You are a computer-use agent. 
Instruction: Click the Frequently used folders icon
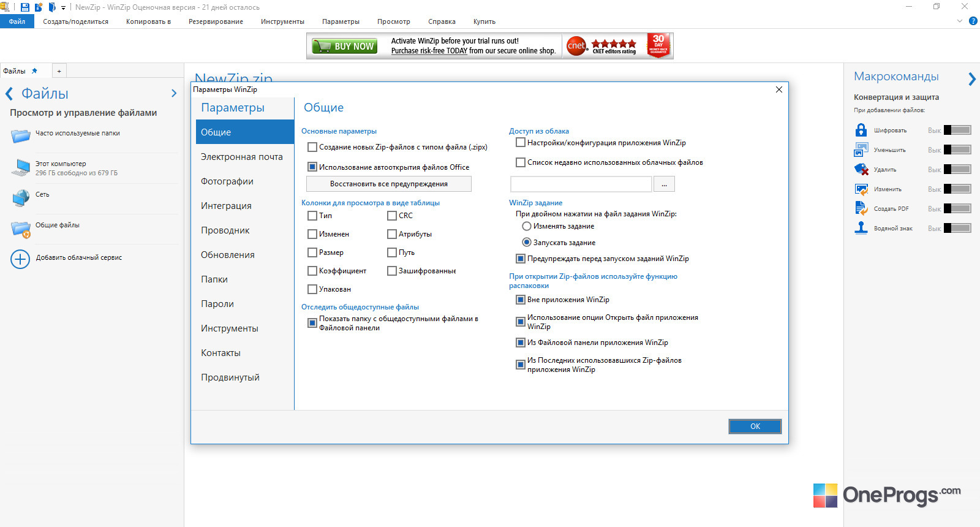pyautogui.click(x=21, y=135)
